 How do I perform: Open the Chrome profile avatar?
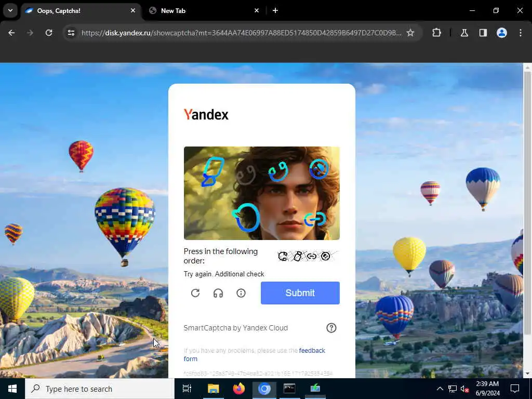click(x=502, y=33)
